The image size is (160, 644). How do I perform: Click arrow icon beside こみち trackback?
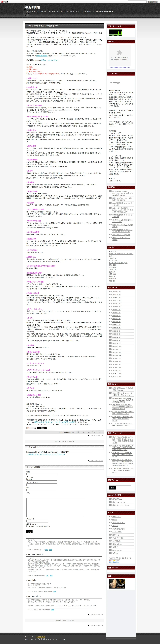point(110,468)
